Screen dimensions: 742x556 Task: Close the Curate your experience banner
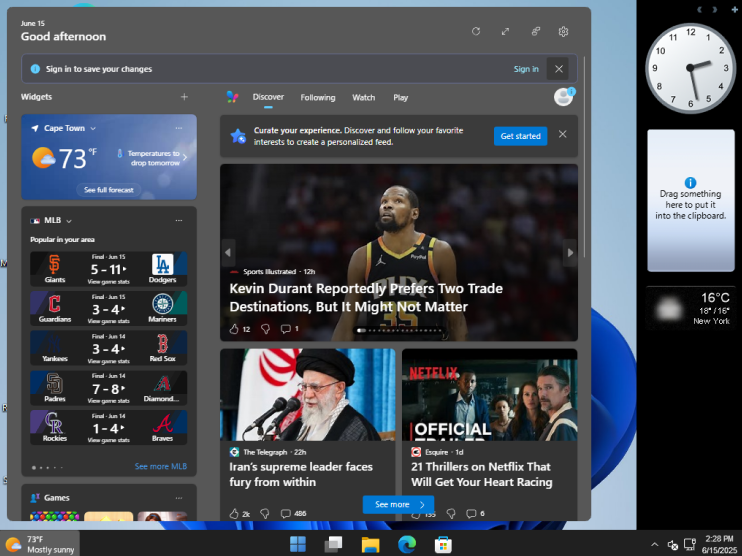click(563, 134)
